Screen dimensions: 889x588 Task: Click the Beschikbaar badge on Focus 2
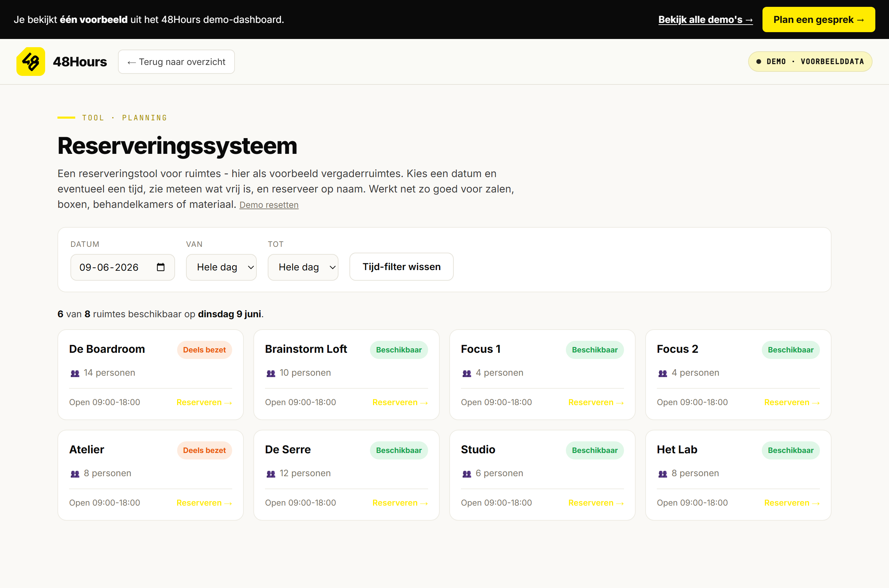tap(790, 349)
